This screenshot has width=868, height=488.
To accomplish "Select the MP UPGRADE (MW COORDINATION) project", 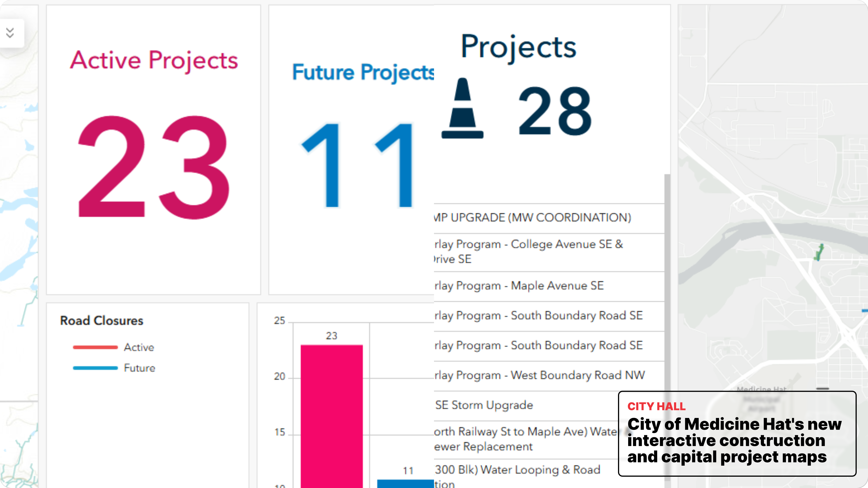I will tap(532, 218).
